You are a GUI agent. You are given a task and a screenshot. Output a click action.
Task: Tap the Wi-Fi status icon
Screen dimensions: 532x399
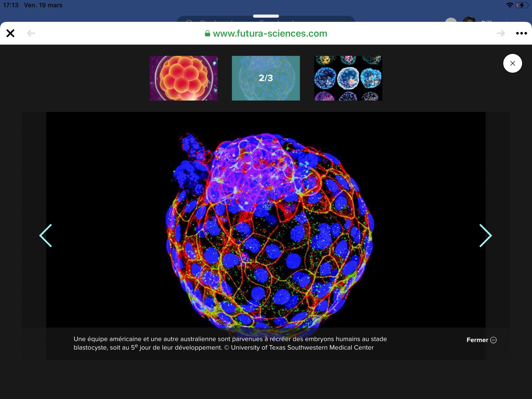[510, 5]
